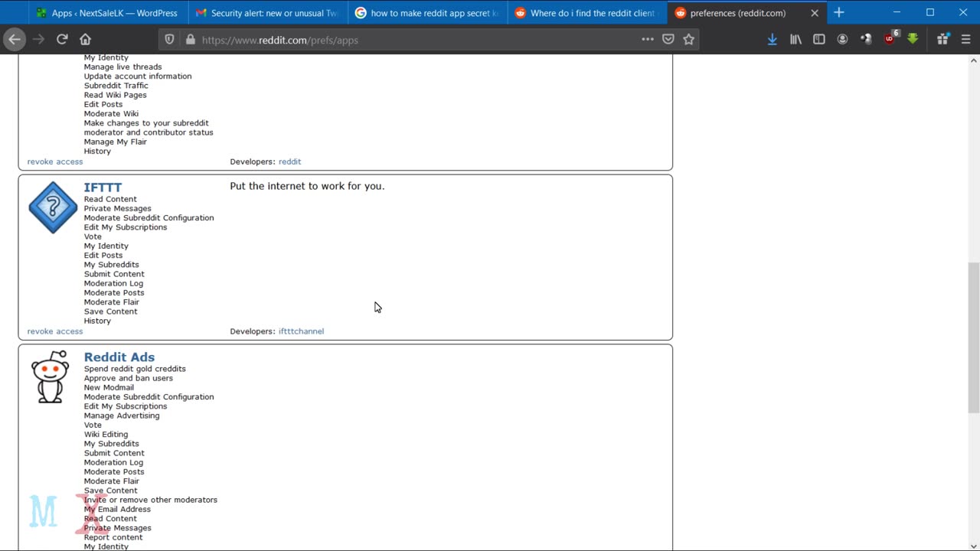The width and height of the screenshot is (980, 551).
Task: Click 'Save Content' under IFTTT
Action: [x=111, y=311]
